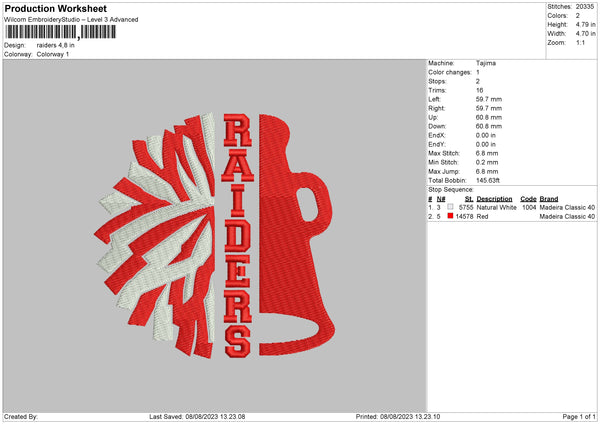Click the Right value 59.7 mm

pyautogui.click(x=489, y=108)
